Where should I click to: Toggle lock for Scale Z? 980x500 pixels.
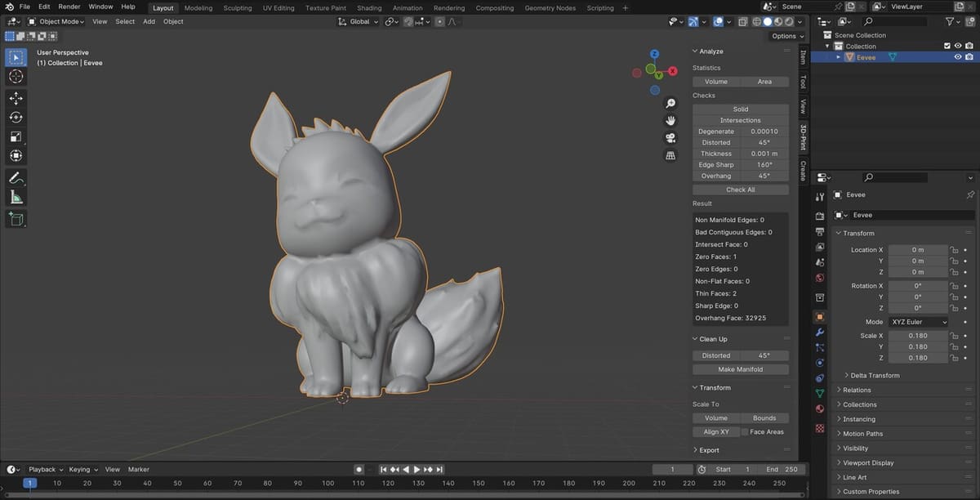pyautogui.click(x=953, y=358)
